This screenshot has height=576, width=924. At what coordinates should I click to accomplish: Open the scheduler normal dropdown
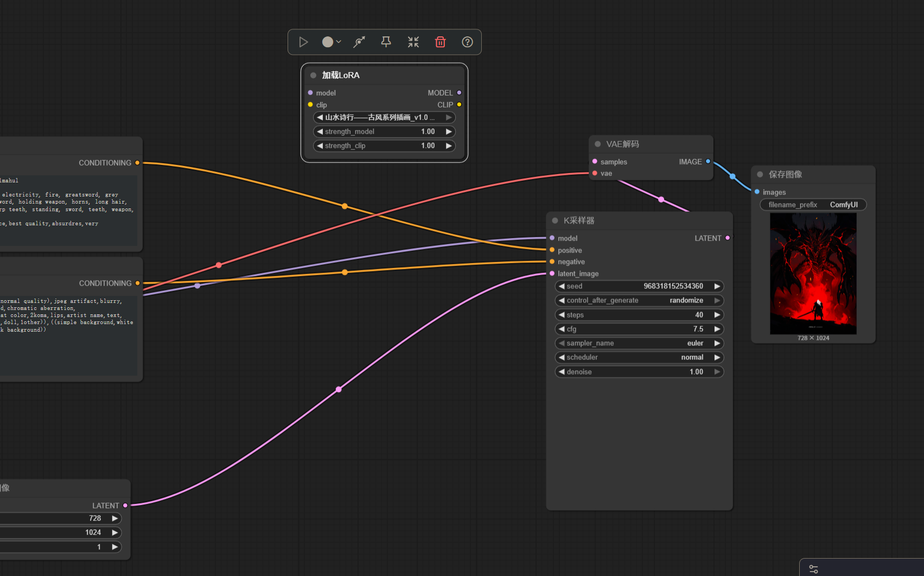[x=639, y=357]
